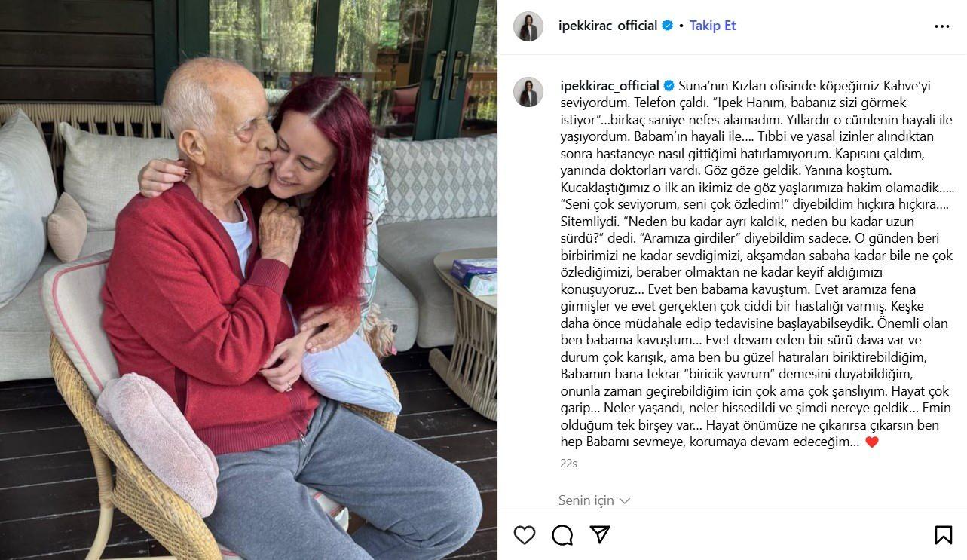Like the post with the heart icon
967x560 pixels.
click(525, 535)
